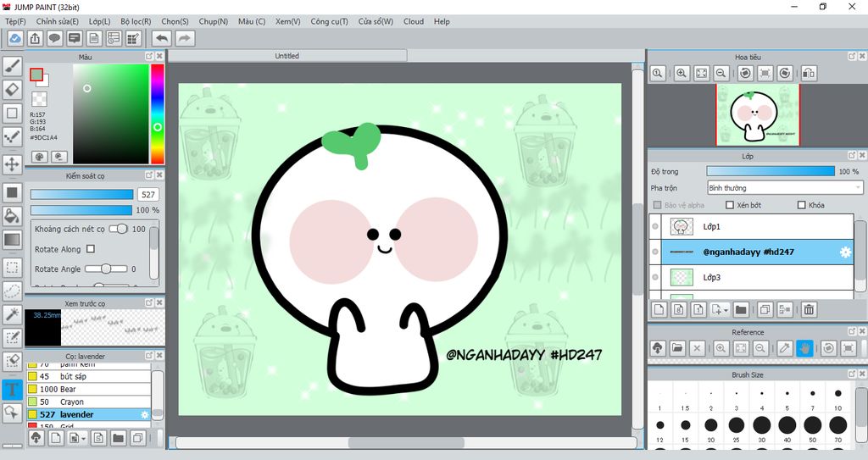Undock the Lớp layers panel

[852, 156]
